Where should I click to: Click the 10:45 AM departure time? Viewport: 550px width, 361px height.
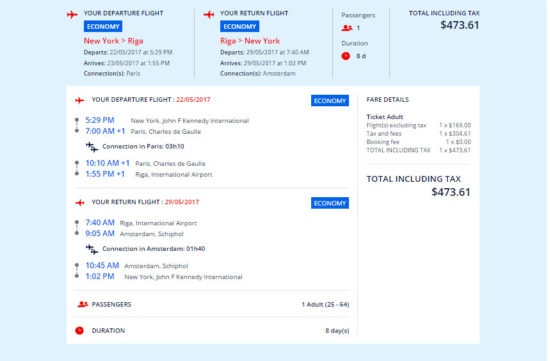(102, 266)
